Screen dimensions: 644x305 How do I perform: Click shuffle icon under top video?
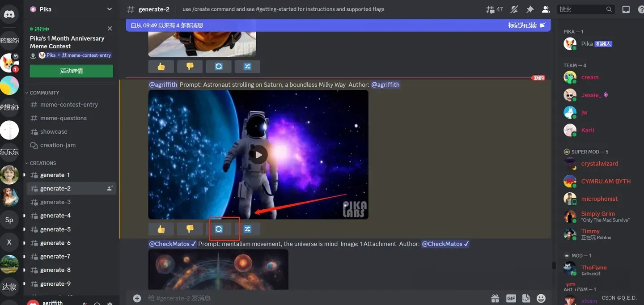coord(247,66)
